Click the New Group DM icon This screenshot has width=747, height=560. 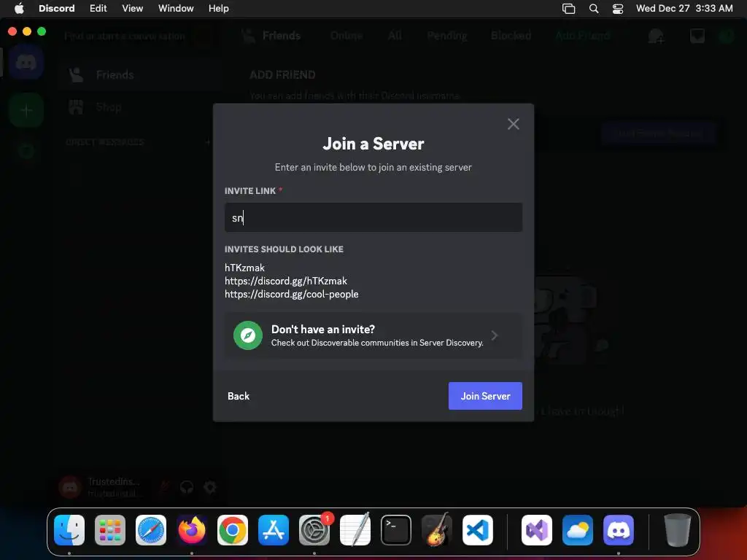tap(656, 36)
